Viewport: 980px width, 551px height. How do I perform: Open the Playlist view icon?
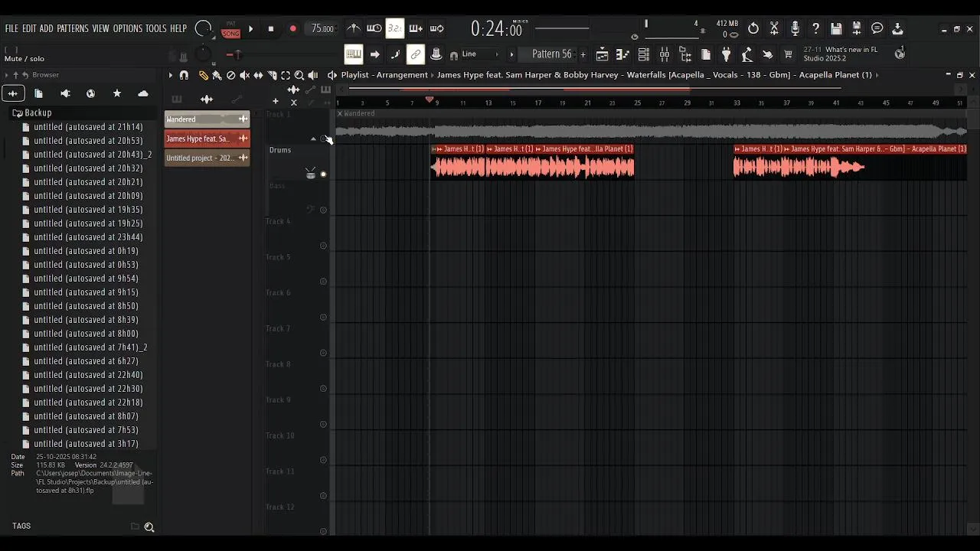(x=602, y=54)
